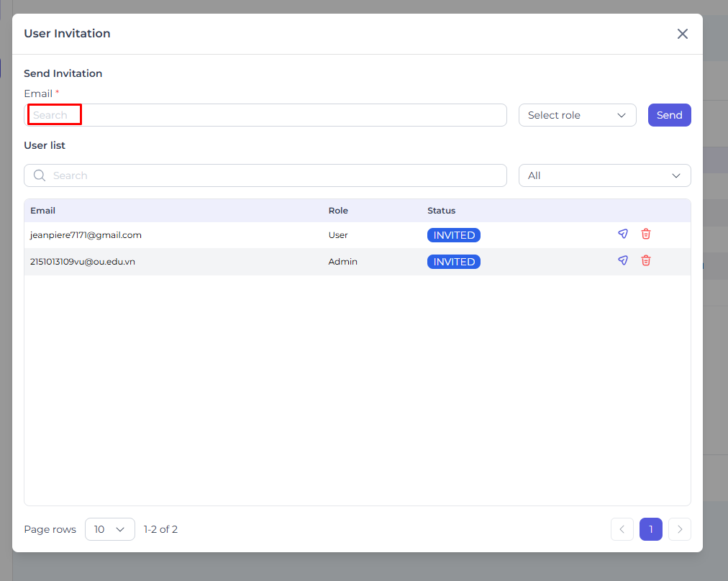Click INVITED badge for jeanpiere7171@gmail.com

click(x=454, y=235)
